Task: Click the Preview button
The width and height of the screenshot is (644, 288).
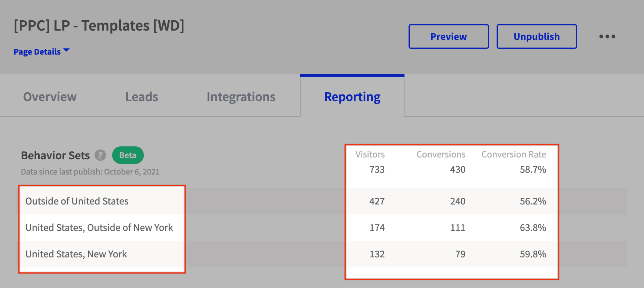Action: tap(448, 36)
